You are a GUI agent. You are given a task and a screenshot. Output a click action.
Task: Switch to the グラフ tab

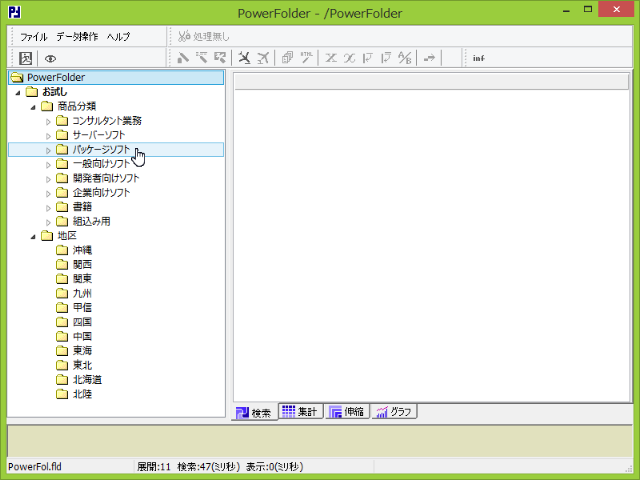point(394,411)
